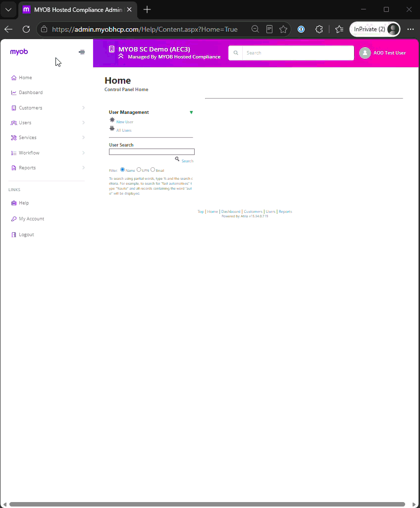Expand the Workflow menu chevron
The width and height of the screenshot is (420, 508).
[x=83, y=153]
